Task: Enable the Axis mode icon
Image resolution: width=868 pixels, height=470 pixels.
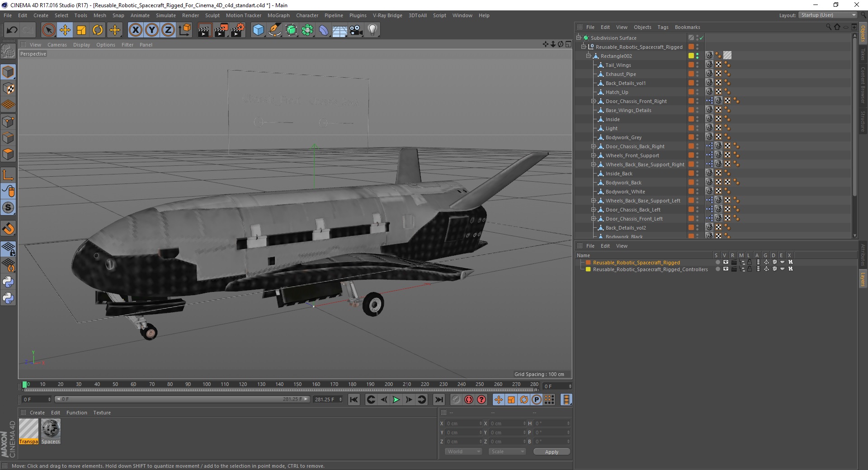Action: tap(9, 175)
